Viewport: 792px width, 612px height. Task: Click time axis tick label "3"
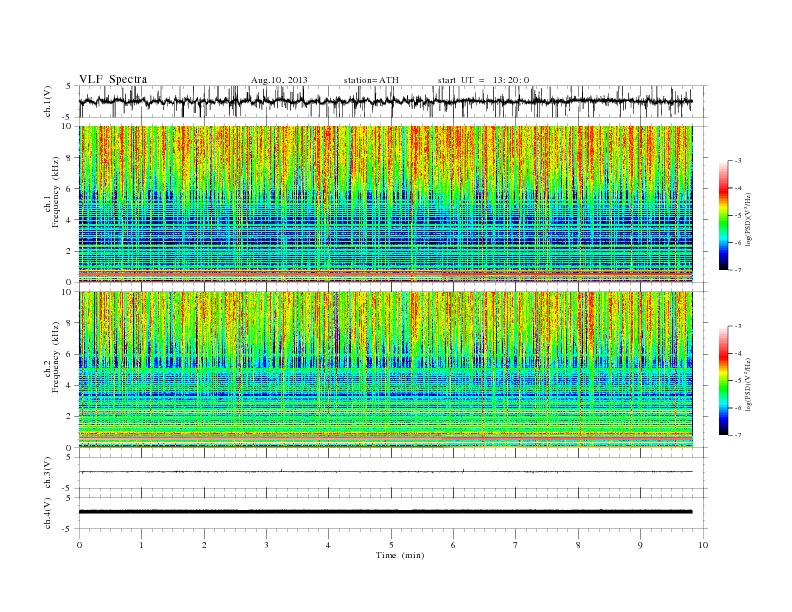coord(266,545)
